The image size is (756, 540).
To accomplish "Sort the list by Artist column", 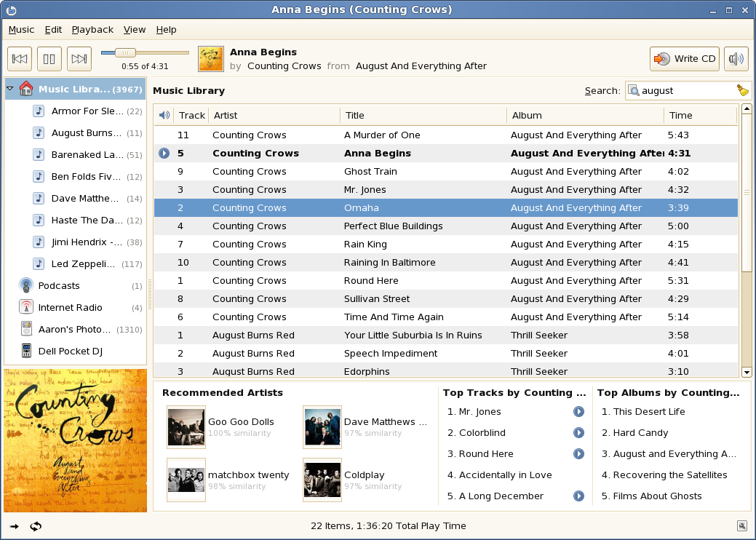I will (274, 115).
